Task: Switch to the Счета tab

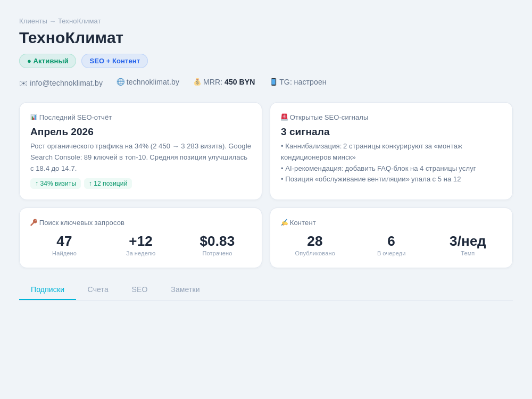Action: tap(98, 289)
